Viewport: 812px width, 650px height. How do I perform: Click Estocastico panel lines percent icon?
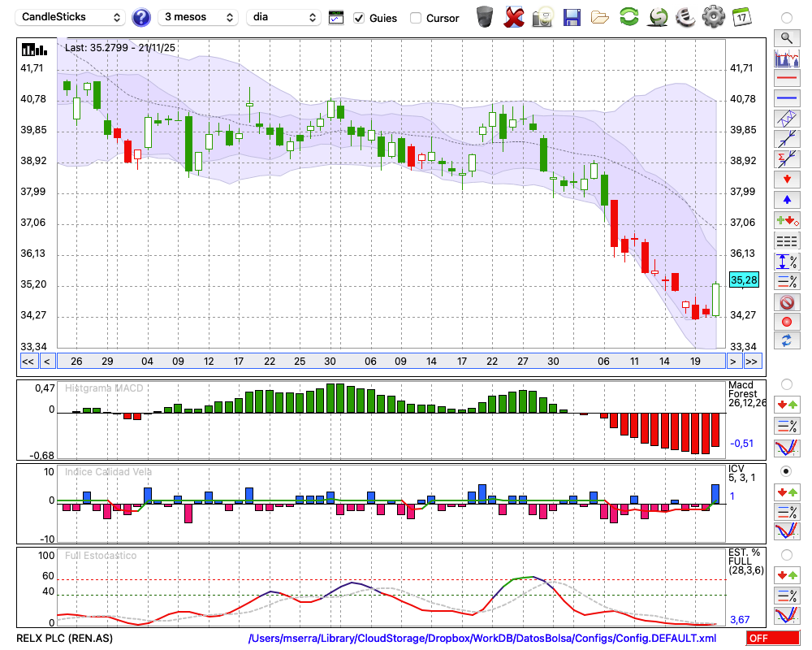click(787, 596)
